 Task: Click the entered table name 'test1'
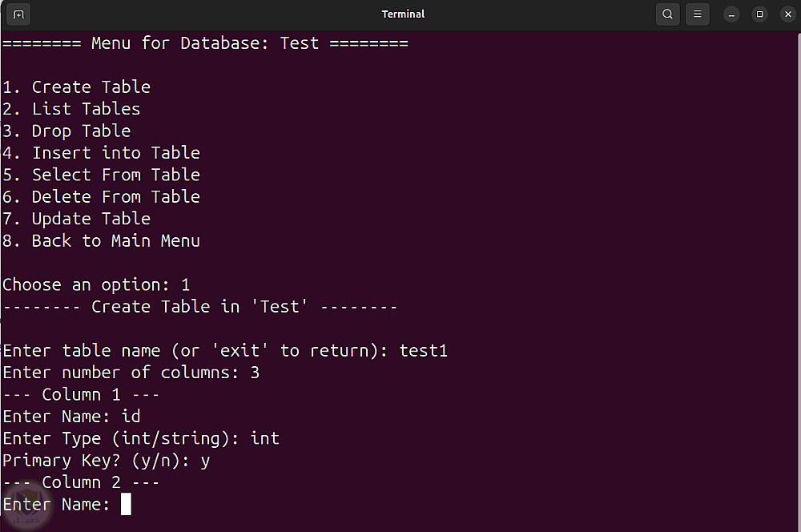pos(423,351)
